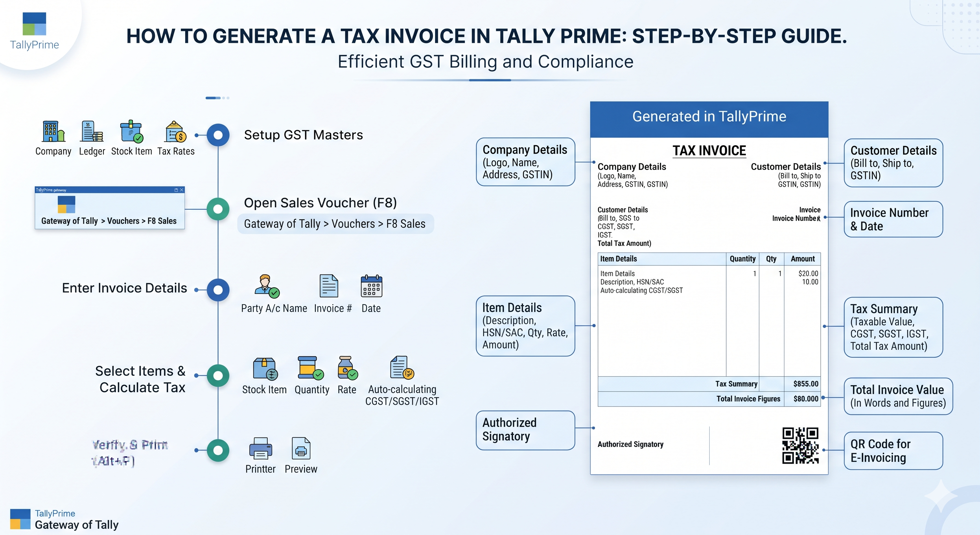Click the Stock Item box icon under GST Masters
Image resolution: width=980 pixels, height=535 pixels.
click(x=132, y=131)
